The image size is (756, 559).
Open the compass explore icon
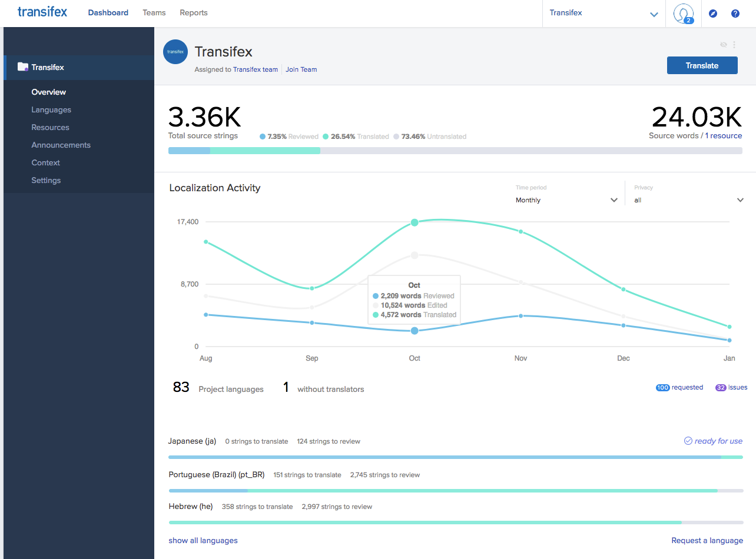(x=713, y=14)
